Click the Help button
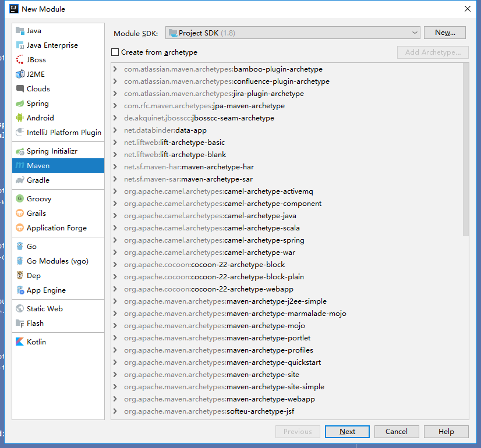 pyautogui.click(x=446, y=432)
